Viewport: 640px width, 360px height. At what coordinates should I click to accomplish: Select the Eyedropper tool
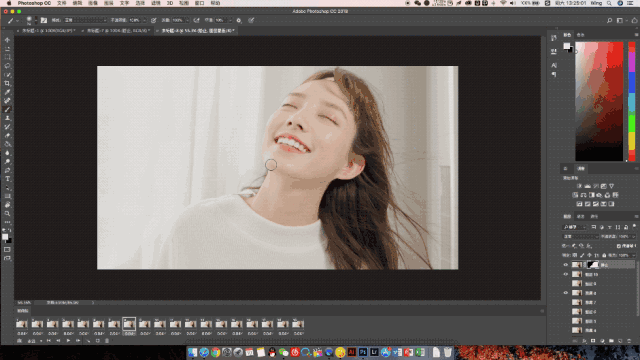(x=7, y=92)
